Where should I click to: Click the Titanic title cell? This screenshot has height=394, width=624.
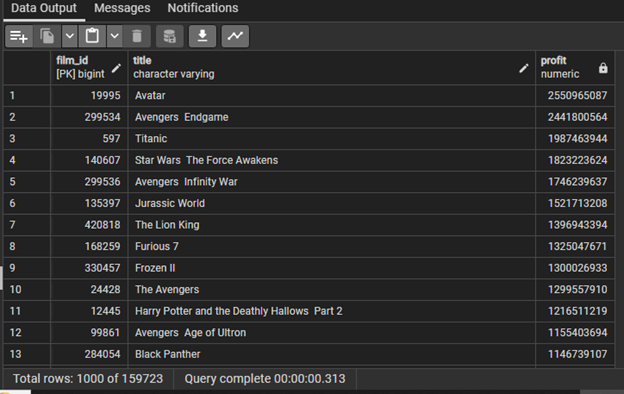click(x=332, y=138)
